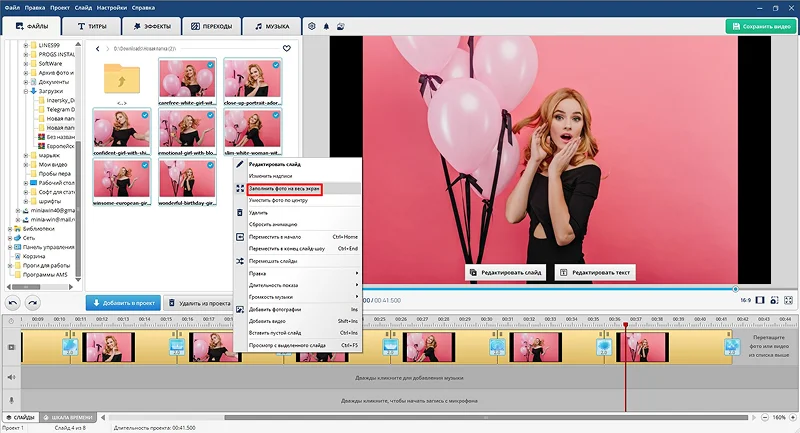Screen dimensions: 800x433
Task: Click the transition icon near 00:31 on timeline
Action: pyautogui.click(x=497, y=347)
